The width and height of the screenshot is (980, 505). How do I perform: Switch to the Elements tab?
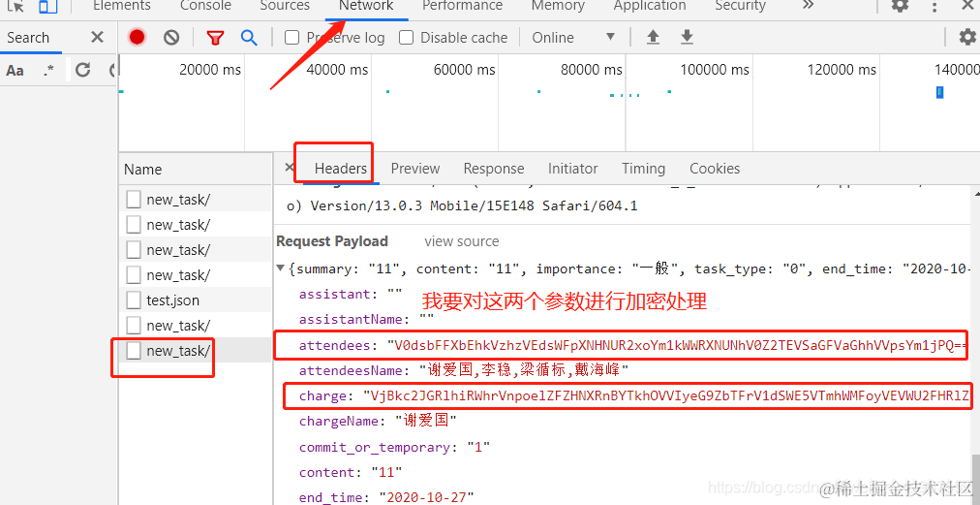coord(122,6)
